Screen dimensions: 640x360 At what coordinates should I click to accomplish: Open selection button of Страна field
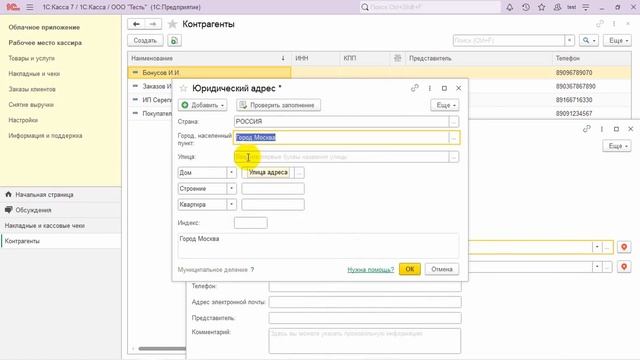click(x=453, y=122)
